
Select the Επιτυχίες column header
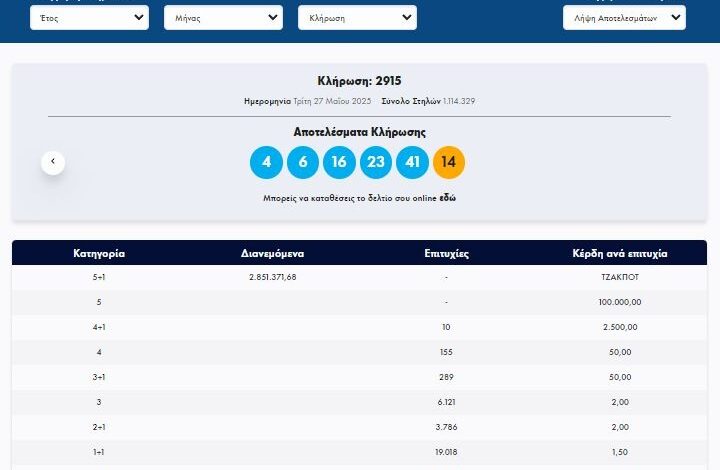[x=446, y=254]
